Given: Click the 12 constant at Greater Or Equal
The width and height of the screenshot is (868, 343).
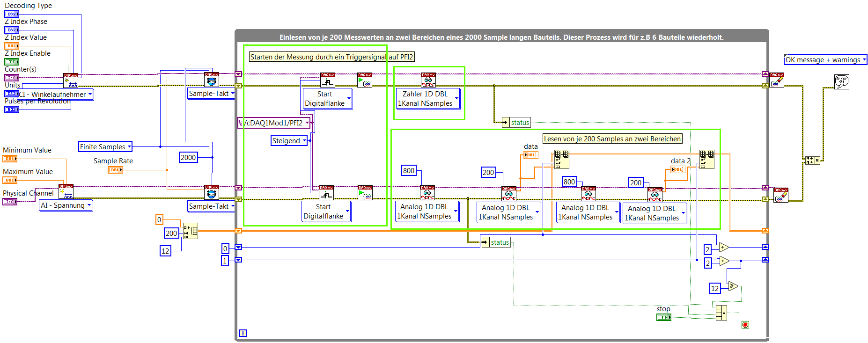Looking at the screenshot, I should click(x=715, y=289).
